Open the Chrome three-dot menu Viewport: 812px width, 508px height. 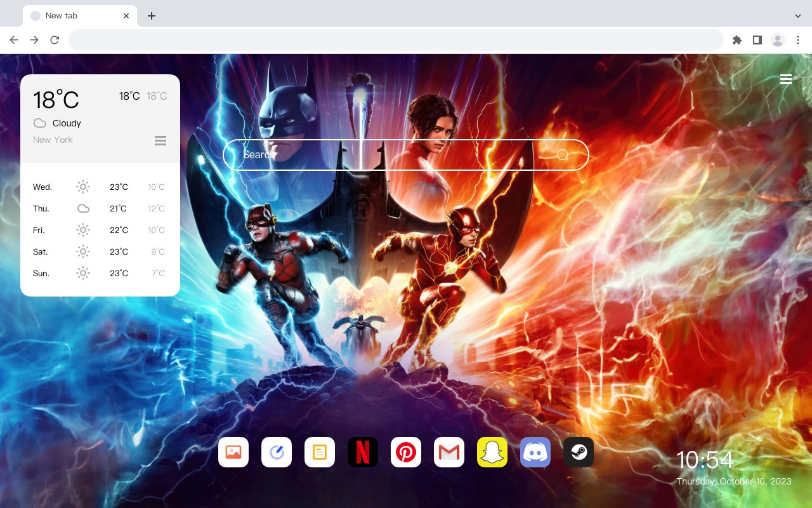(x=798, y=40)
